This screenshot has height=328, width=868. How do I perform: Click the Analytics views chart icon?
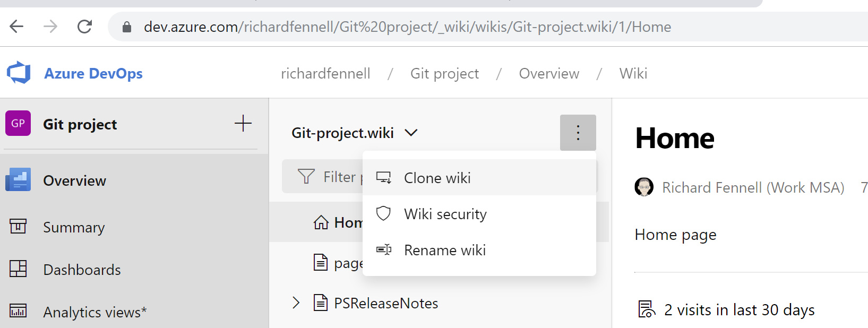click(18, 312)
